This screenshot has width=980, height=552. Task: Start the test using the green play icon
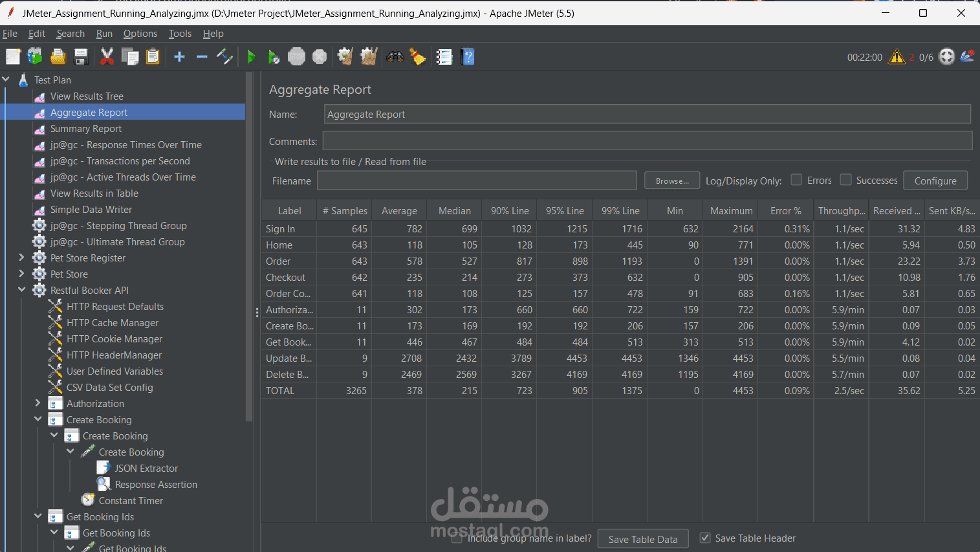(x=252, y=56)
